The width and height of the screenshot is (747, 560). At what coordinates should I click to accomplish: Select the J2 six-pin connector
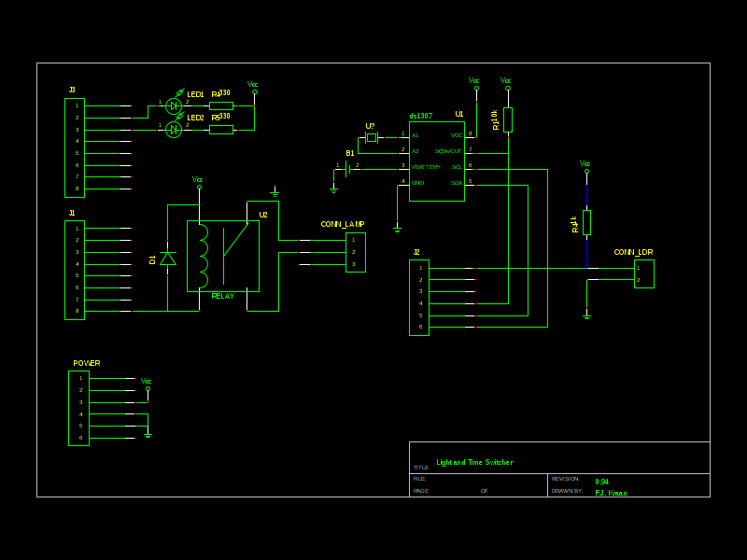pos(419,297)
